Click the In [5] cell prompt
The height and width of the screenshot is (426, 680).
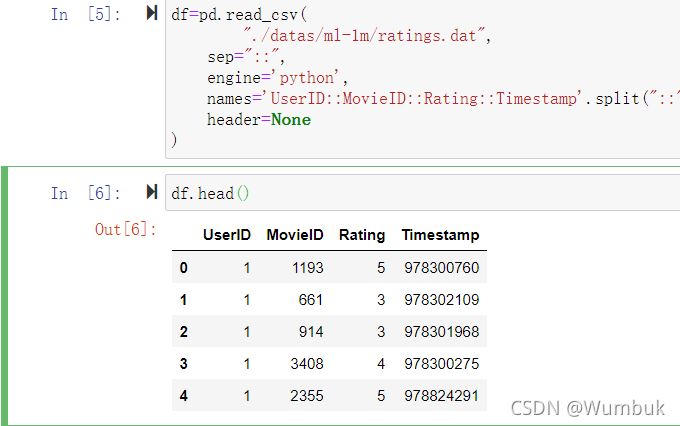tap(86, 14)
